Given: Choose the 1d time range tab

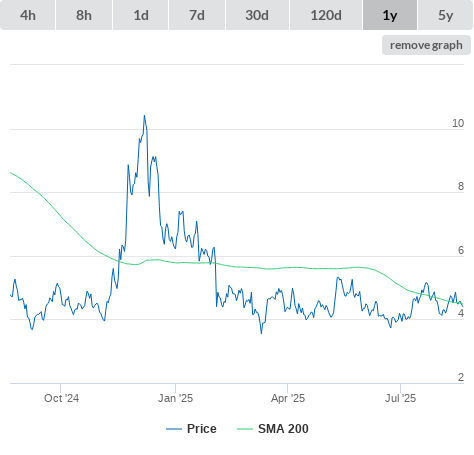Looking at the screenshot, I should pos(141,15).
